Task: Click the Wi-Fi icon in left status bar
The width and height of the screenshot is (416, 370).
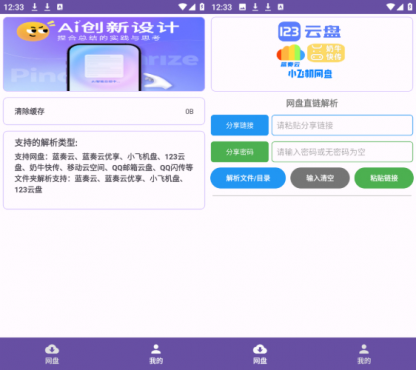Action: tap(182, 7)
